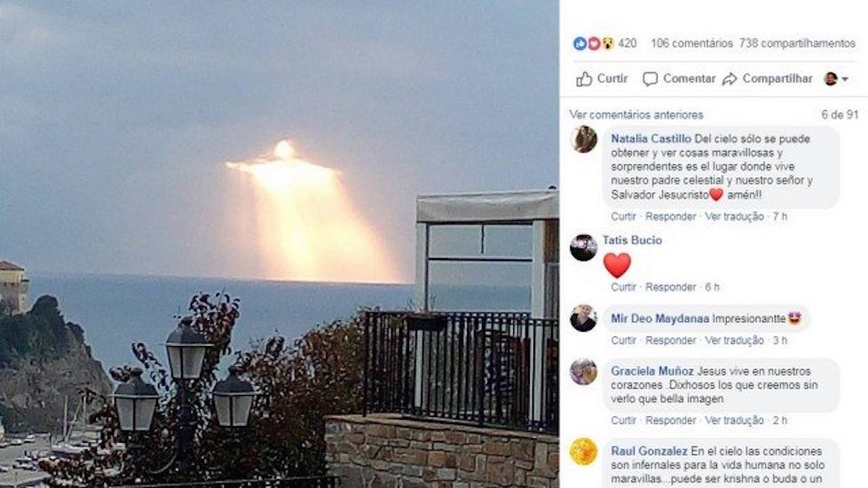
Task: Click Ver tradução under Natalia's comment
Action: coord(734,216)
